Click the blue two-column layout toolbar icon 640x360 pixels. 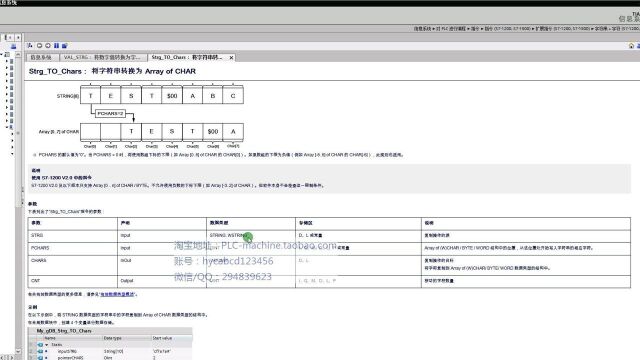click(56, 46)
